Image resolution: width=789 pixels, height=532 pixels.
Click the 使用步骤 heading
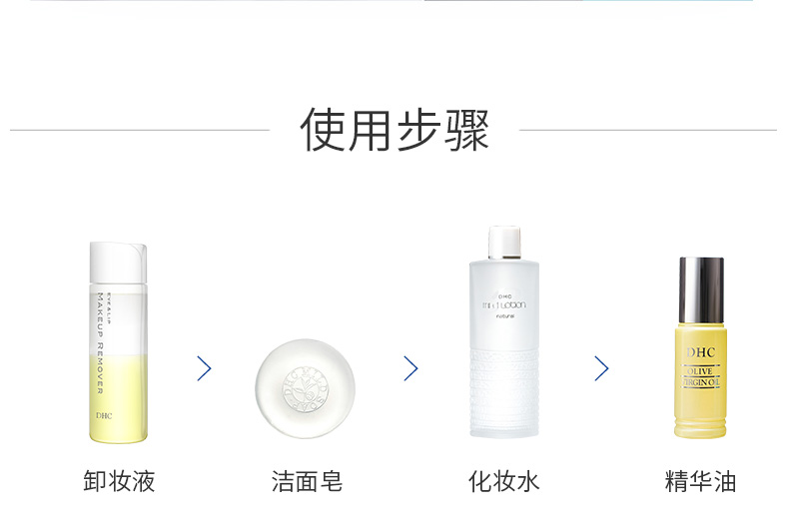(x=394, y=130)
